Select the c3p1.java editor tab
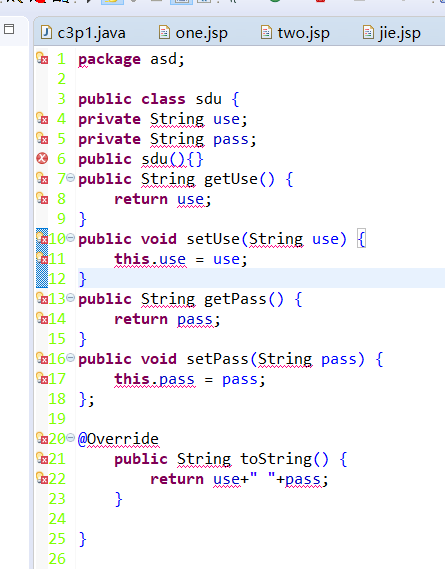Screen dimensions: 445x569 83,33
